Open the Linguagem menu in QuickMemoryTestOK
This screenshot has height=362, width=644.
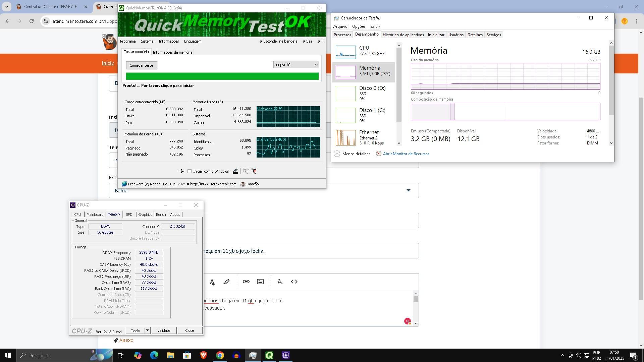(x=193, y=41)
